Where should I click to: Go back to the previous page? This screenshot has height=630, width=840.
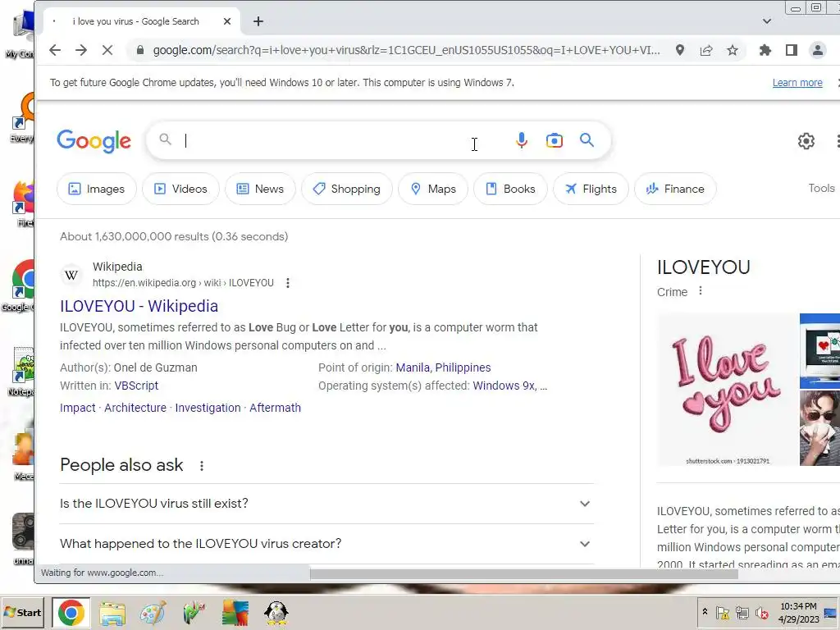tap(55, 50)
